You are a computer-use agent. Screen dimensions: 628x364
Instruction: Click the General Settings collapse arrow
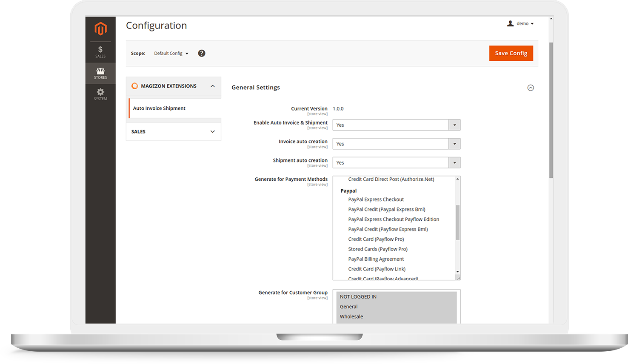pos(531,88)
